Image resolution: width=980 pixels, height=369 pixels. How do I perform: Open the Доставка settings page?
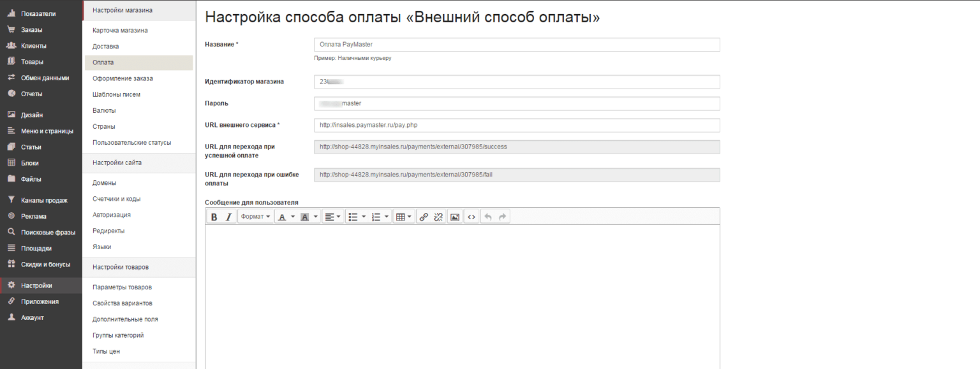pos(105,47)
